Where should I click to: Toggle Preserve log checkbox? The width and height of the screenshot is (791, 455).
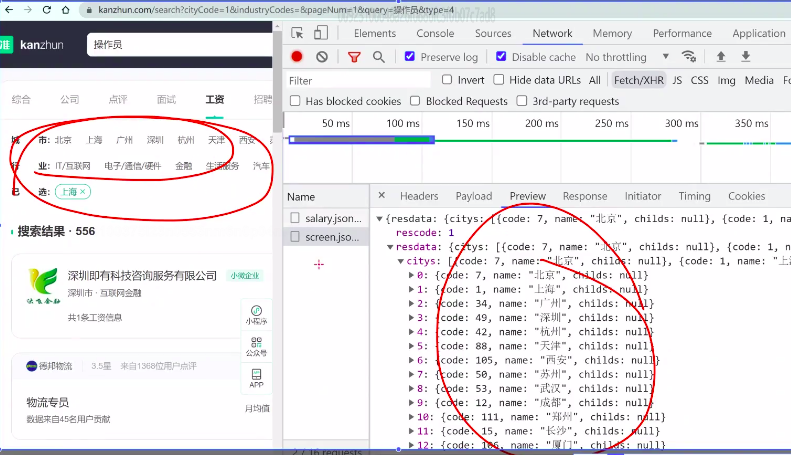tap(410, 56)
